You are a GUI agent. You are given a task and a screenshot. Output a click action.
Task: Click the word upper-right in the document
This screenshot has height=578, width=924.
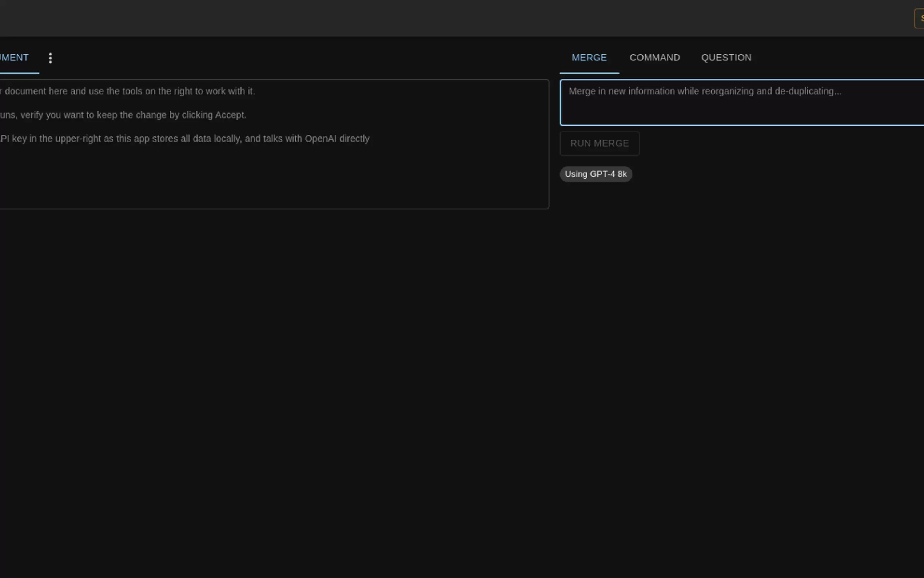coord(78,139)
